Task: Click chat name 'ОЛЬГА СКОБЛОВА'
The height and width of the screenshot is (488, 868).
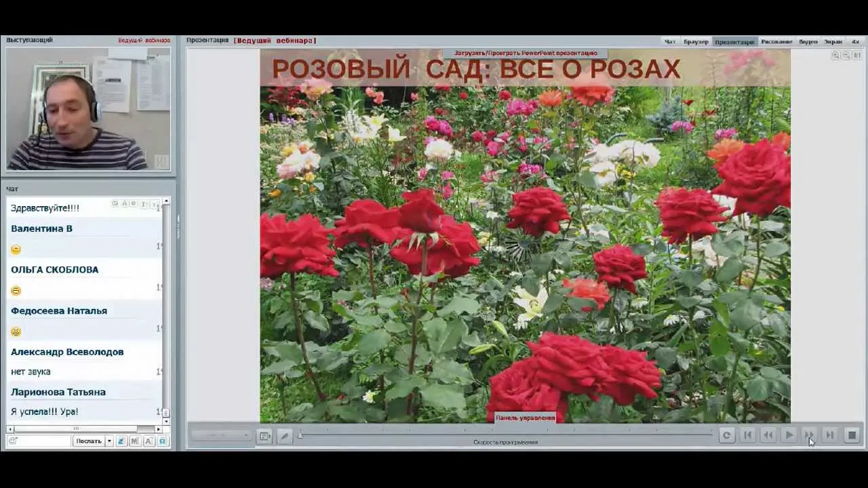Action: pyautogui.click(x=54, y=270)
